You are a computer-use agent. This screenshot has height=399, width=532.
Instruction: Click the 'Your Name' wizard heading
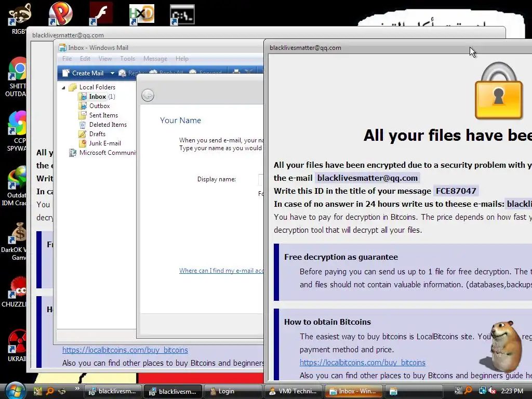click(x=180, y=121)
